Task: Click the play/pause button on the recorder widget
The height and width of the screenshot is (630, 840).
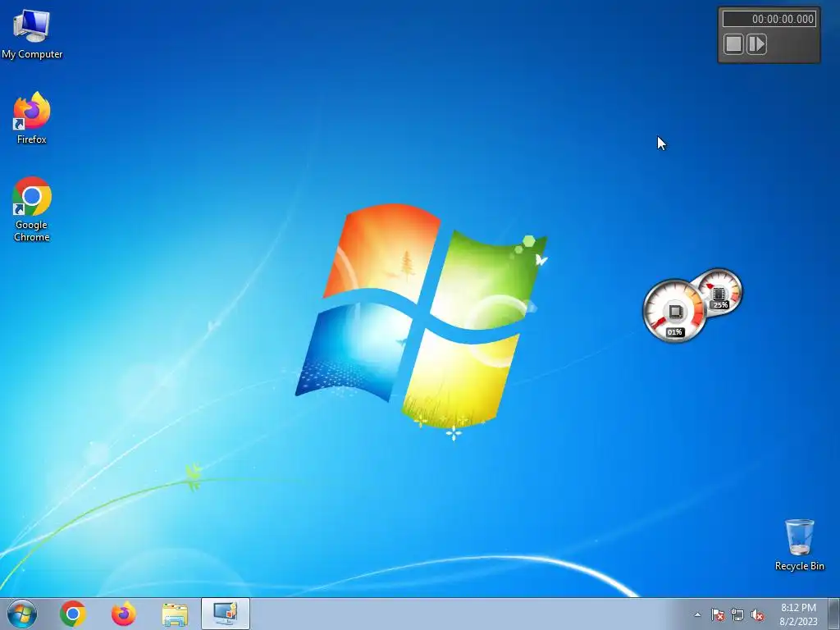Action: pyautogui.click(x=756, y=44)
